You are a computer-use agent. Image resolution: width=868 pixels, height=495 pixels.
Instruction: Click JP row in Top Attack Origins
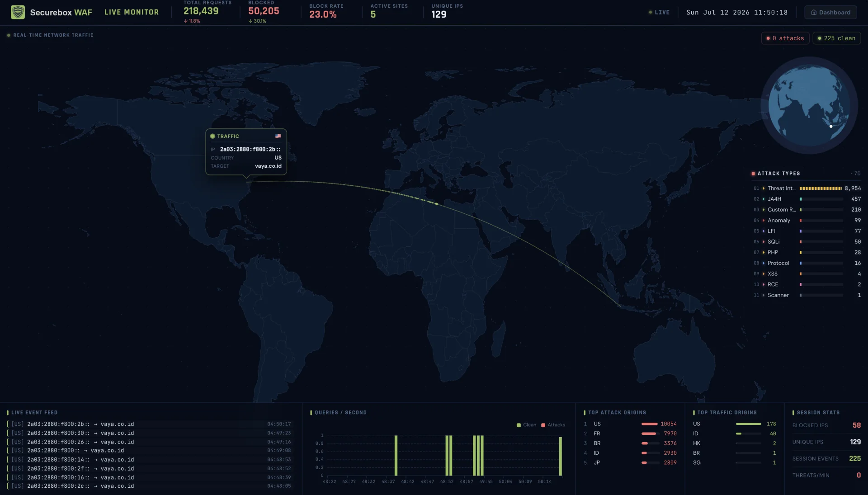(x=630, y=463)
